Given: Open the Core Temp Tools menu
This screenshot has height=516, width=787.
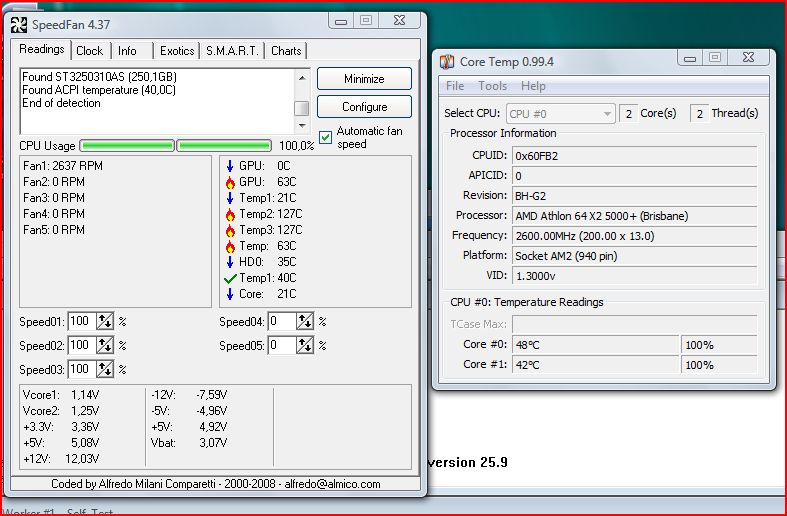Looking at the screenshot, I should [492, 86].
